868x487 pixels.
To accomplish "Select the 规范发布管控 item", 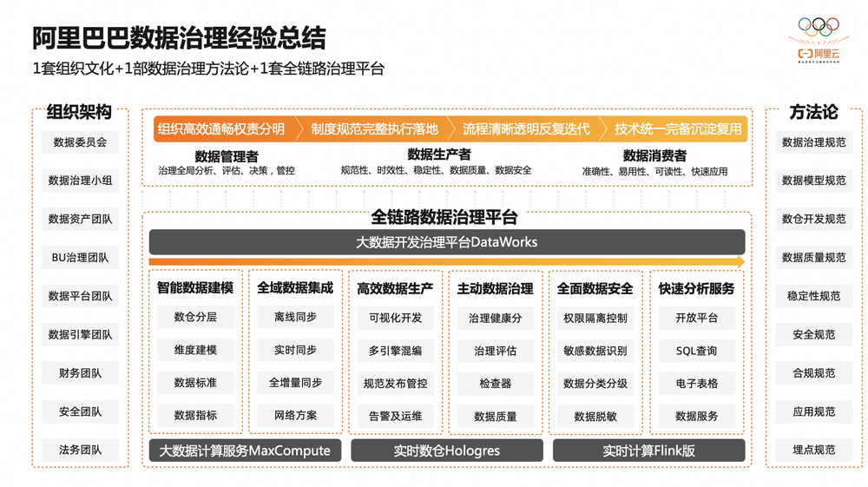I will click(x=395, y=384).
